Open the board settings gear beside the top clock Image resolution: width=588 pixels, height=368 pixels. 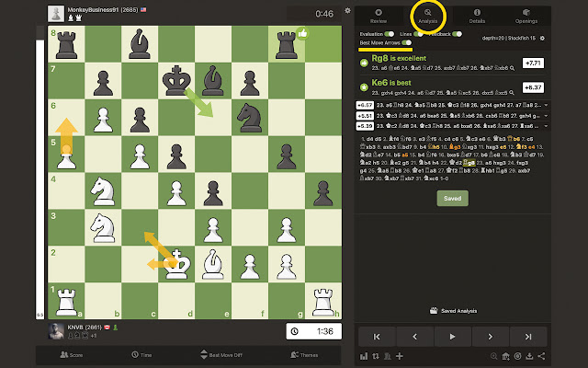347,11
